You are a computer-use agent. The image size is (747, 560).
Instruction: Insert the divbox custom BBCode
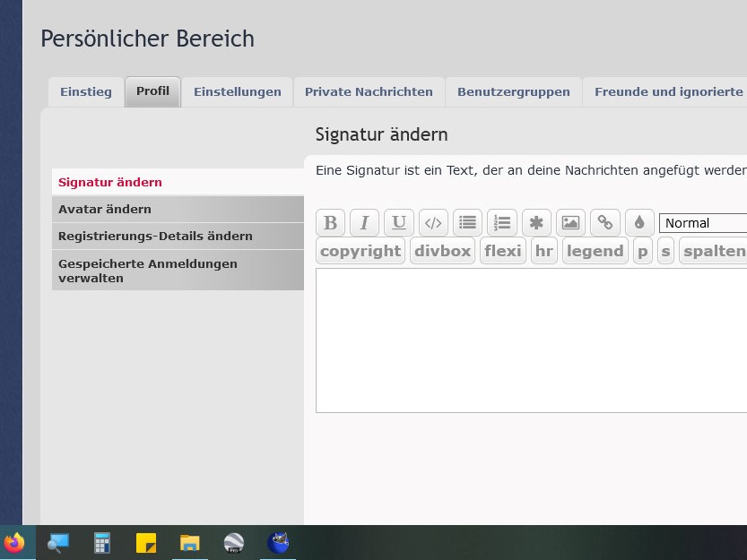[x=442, y=251]
